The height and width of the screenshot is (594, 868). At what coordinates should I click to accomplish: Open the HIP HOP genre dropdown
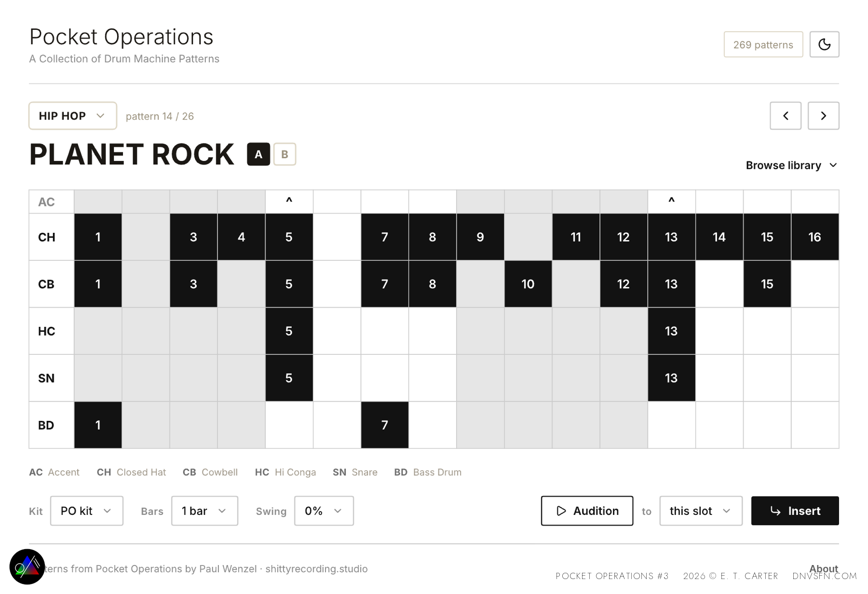click(x=72, y=116)
